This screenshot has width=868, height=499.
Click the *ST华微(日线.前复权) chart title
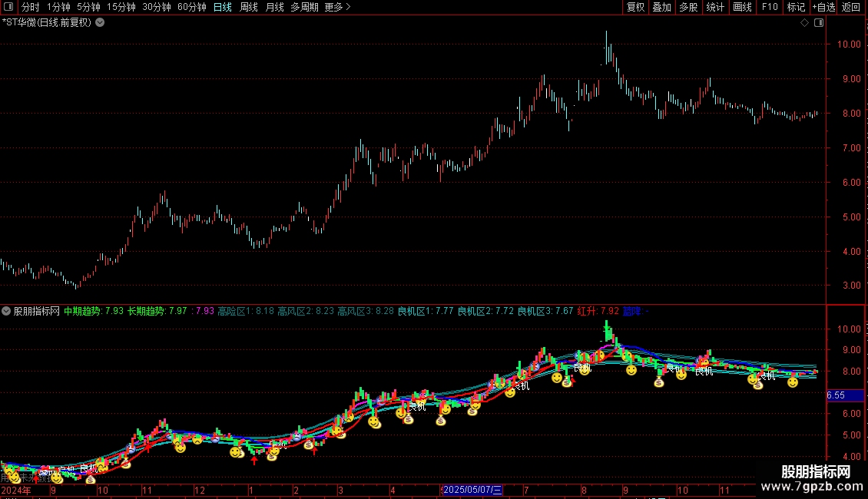pos(47,23)
